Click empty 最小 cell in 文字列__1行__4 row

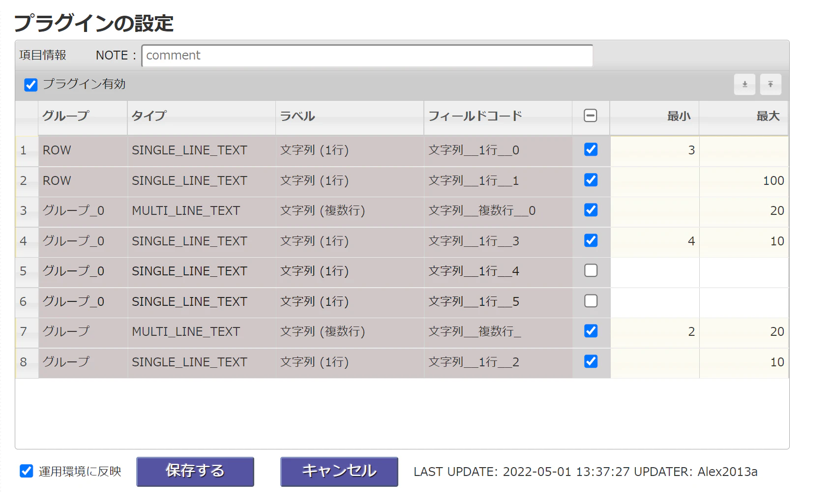click(x=654, y=271)
